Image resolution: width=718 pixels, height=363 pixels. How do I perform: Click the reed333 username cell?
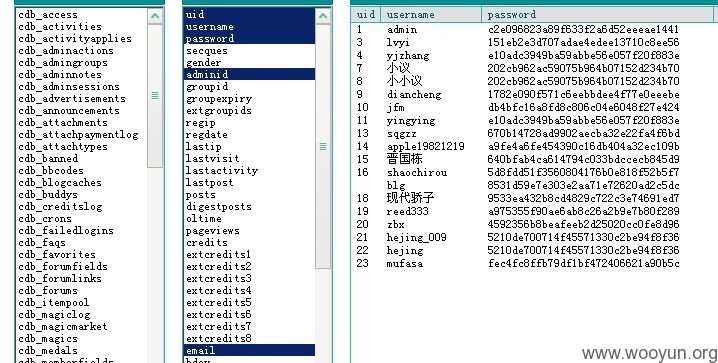[x=408, y=211]
